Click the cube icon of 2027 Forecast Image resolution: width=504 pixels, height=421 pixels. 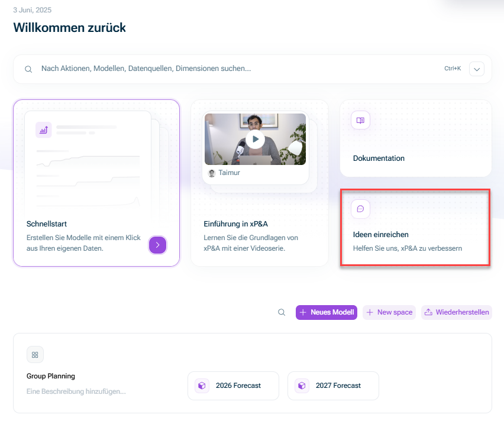302,386
